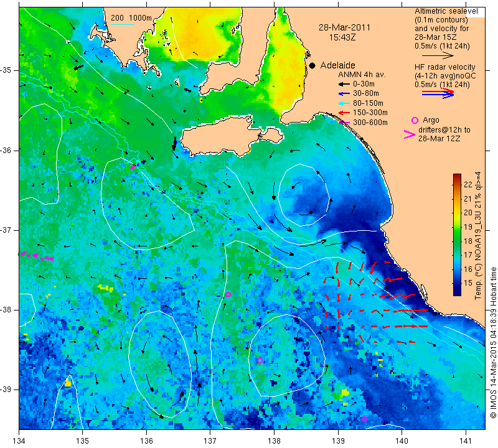Image resolution: width=498 pixels, height=448 pixels.
Task: Click the Argo float circle near 139.4, -39.4
Action: pos(364,419)
